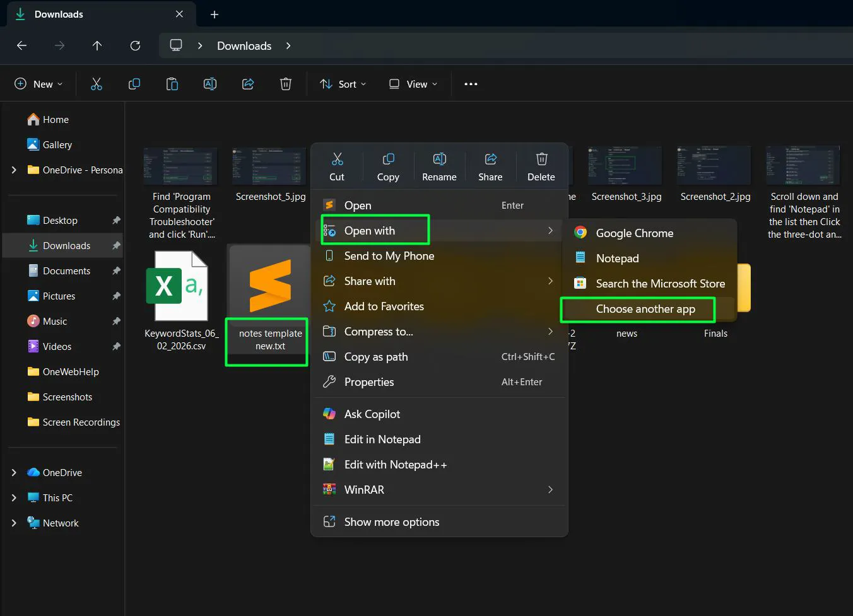Open the View dropdown
This screenshot has height=616, width=853.
pos(413,83)
